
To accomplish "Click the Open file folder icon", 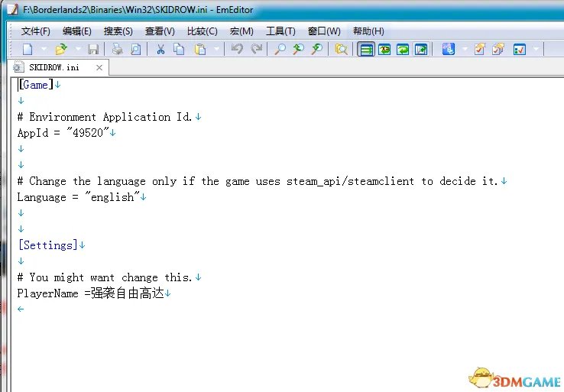I will tap(61, 49).
